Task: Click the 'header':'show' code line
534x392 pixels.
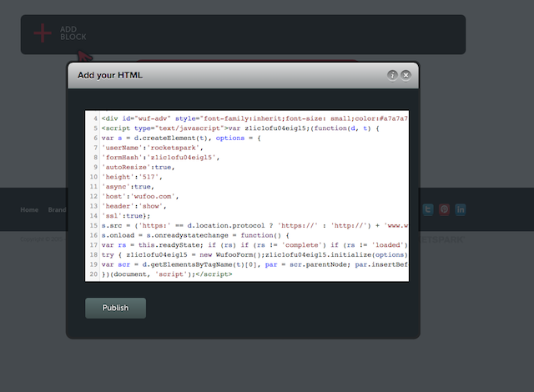Action: (133, 206)
